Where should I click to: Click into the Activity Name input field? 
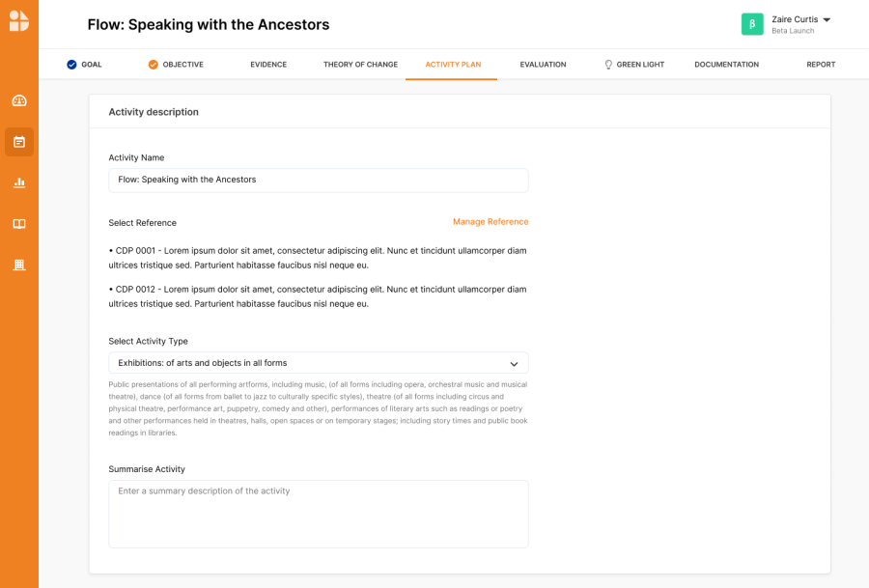[x=319, y=181]
